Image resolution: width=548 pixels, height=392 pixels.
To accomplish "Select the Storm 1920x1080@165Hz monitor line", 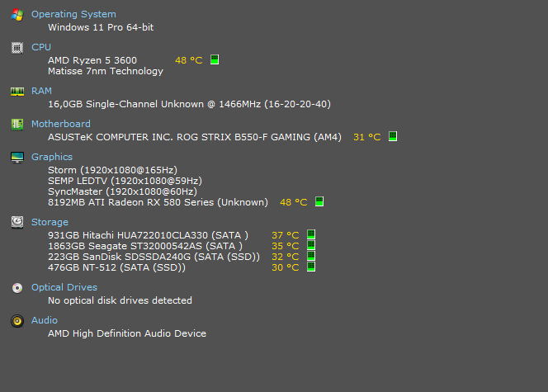I will coord(112,170).
